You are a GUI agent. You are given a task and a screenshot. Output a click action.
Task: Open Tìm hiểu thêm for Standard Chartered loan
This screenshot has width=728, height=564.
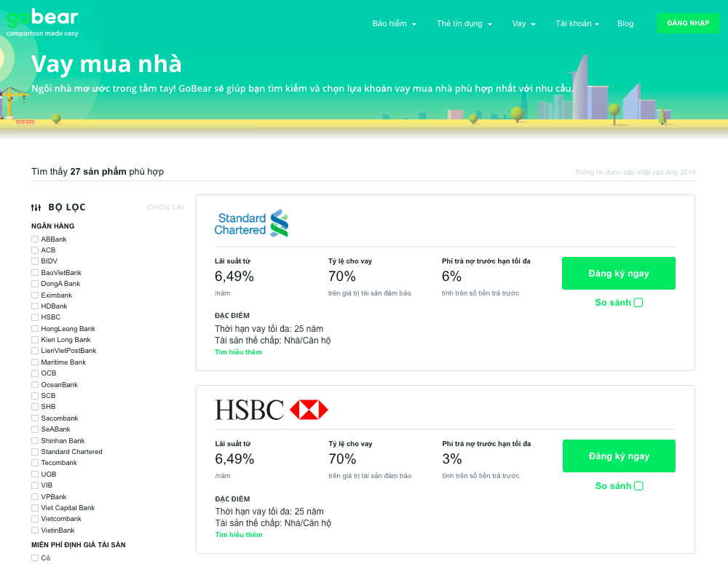pyautogui.click(x=238, y=351)
